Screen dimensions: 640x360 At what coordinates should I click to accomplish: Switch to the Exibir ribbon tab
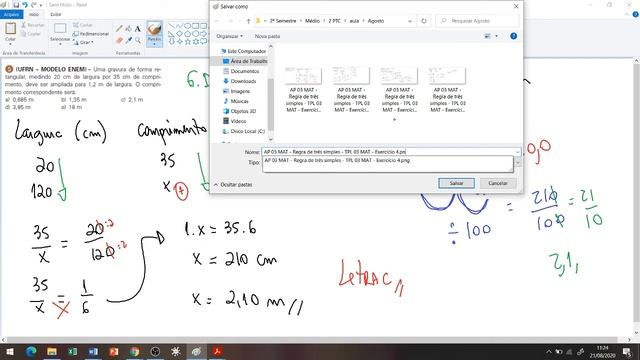click(x=56, y=14)
